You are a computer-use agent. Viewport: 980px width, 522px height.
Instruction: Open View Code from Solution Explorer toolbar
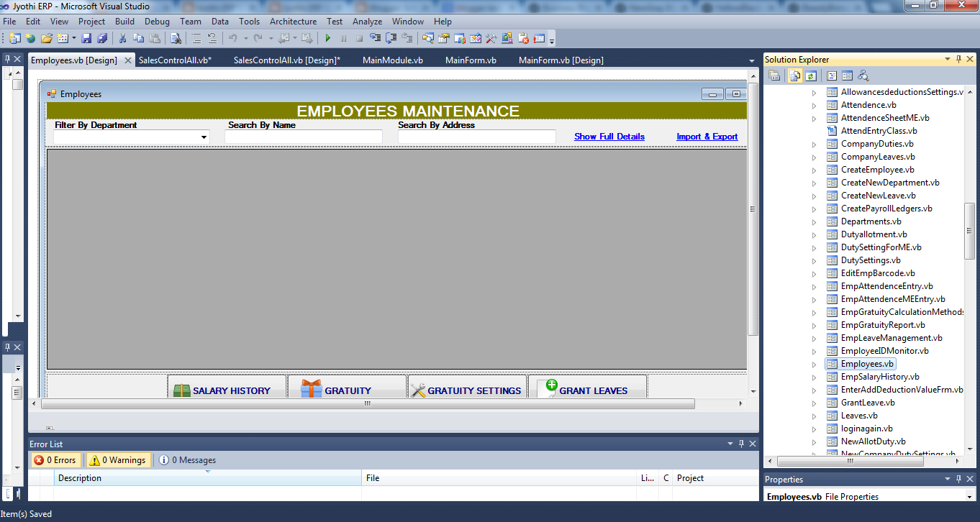[x=831, y=75]
